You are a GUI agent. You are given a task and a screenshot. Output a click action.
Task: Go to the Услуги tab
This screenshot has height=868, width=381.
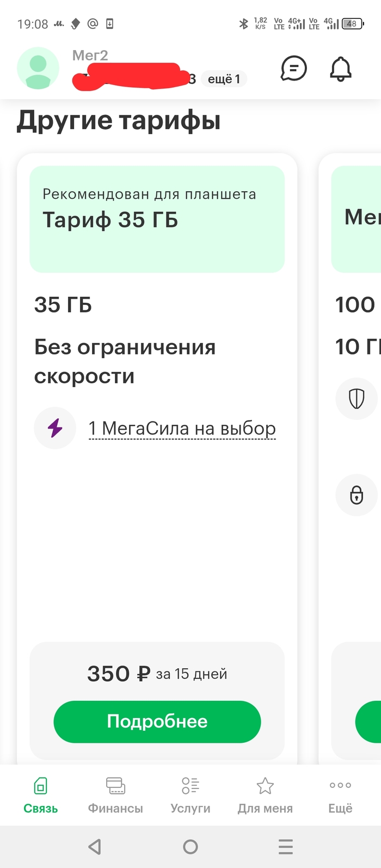(x=190, y=794)
